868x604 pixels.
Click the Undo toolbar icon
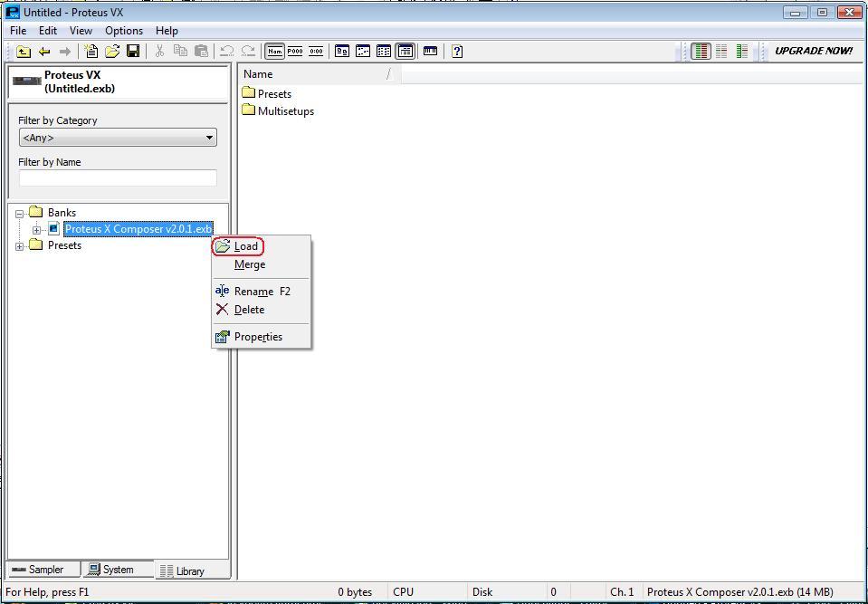tap(227, 52)
